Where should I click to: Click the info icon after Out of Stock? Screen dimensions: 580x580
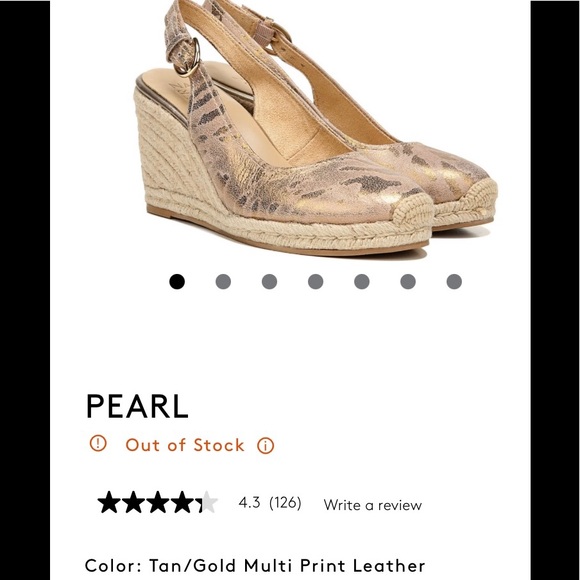click(x=266, y=446)
